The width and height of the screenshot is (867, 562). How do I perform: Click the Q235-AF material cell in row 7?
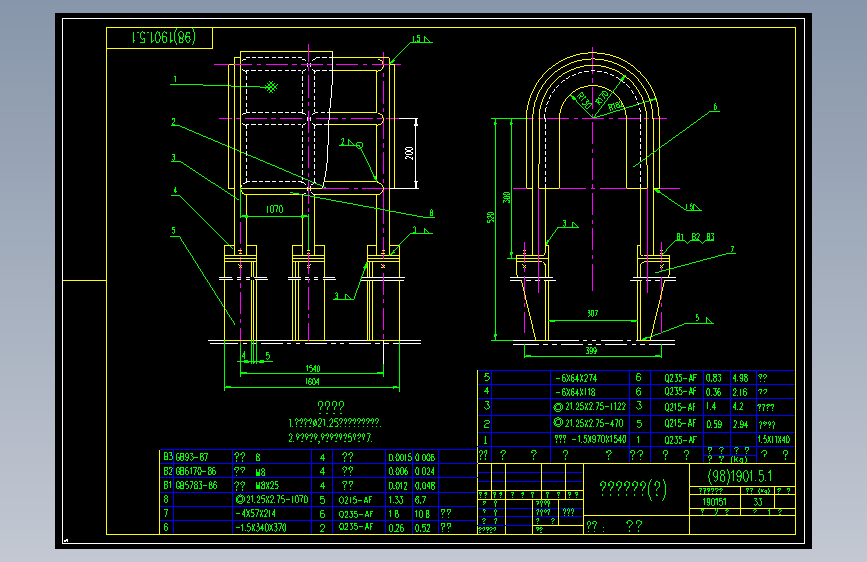point(356,514)
